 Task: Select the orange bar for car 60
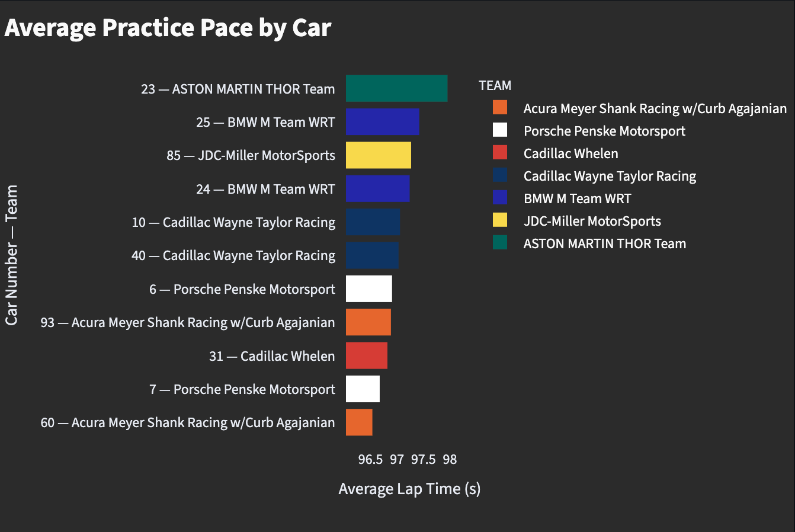[x=359, y=422]
